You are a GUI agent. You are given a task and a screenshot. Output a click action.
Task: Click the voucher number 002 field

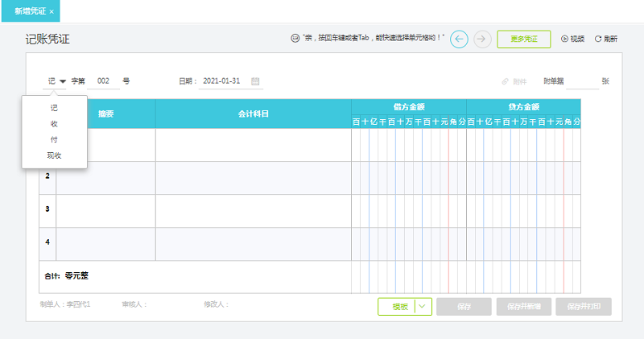tap(104, 81)
